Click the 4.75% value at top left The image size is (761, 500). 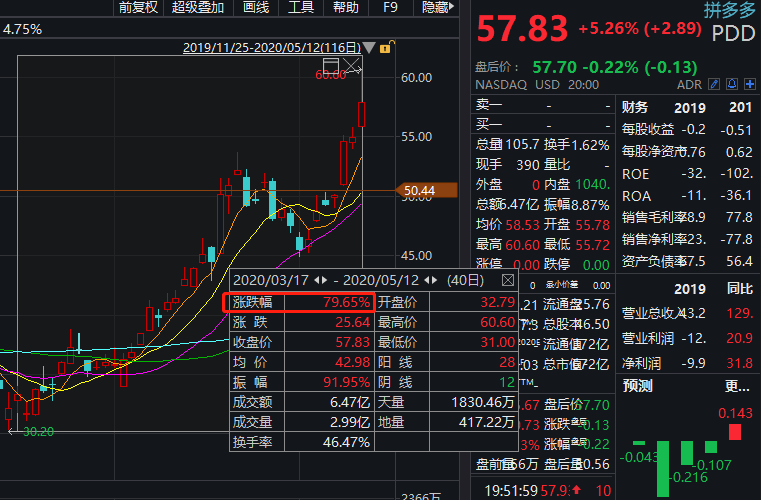(22, 30)
